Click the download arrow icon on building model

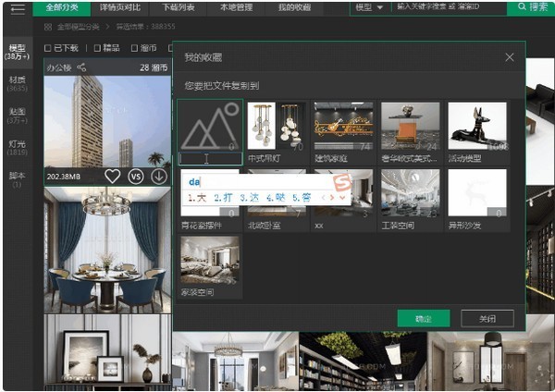(x=159, y=176)
